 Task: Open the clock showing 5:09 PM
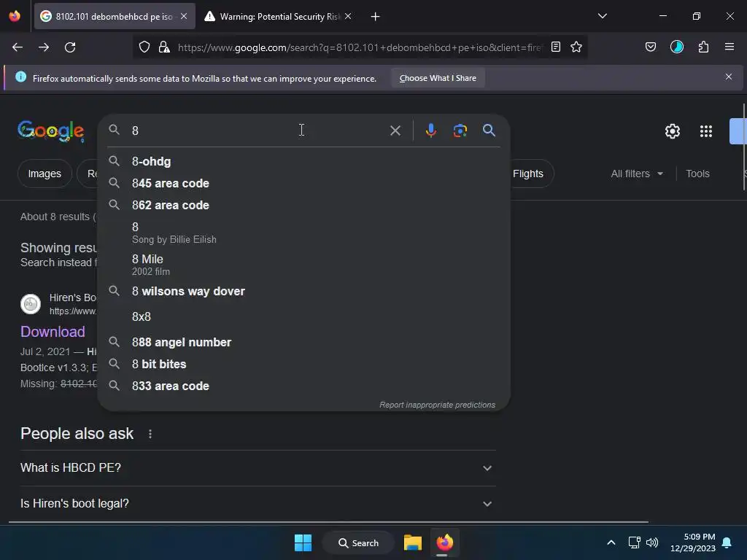coord(692,542)
